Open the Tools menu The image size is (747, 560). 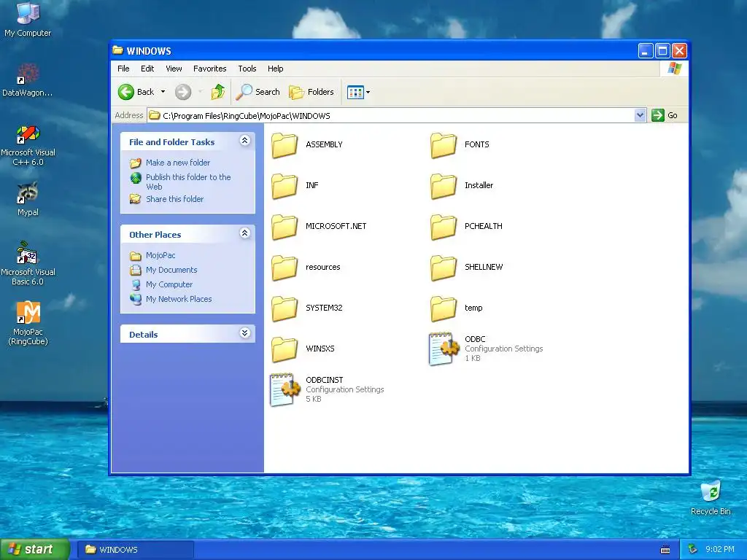click(247, 69)
